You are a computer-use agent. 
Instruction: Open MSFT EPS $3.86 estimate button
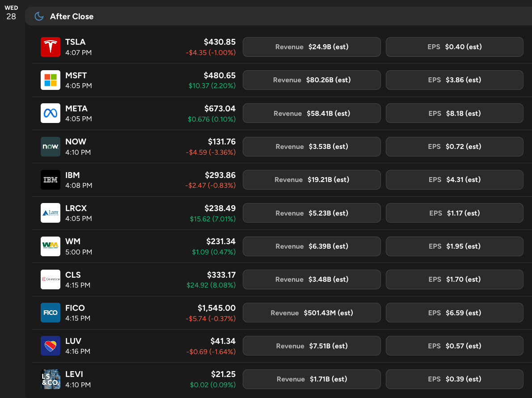[454, 80]
